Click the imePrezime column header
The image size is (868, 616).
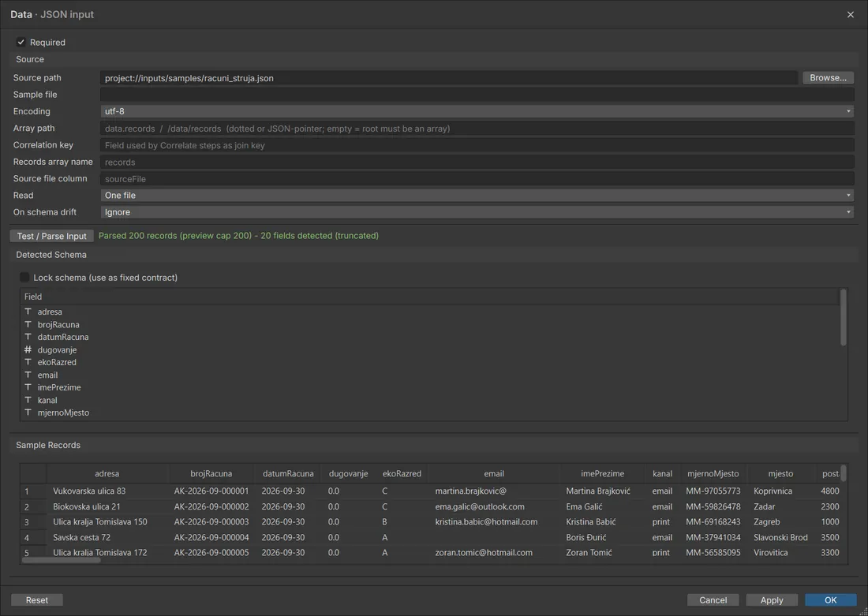(x=602, y=474)
